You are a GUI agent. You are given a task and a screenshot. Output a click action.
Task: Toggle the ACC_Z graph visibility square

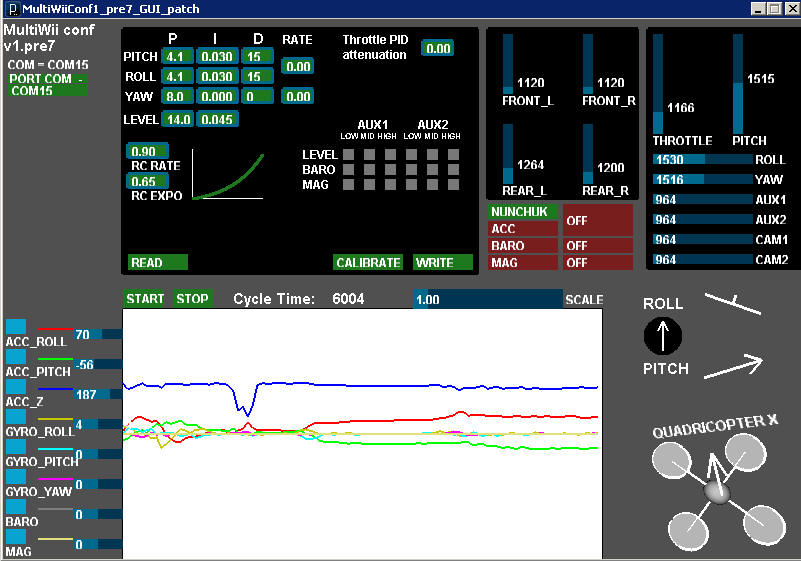(x=16, y=387)
